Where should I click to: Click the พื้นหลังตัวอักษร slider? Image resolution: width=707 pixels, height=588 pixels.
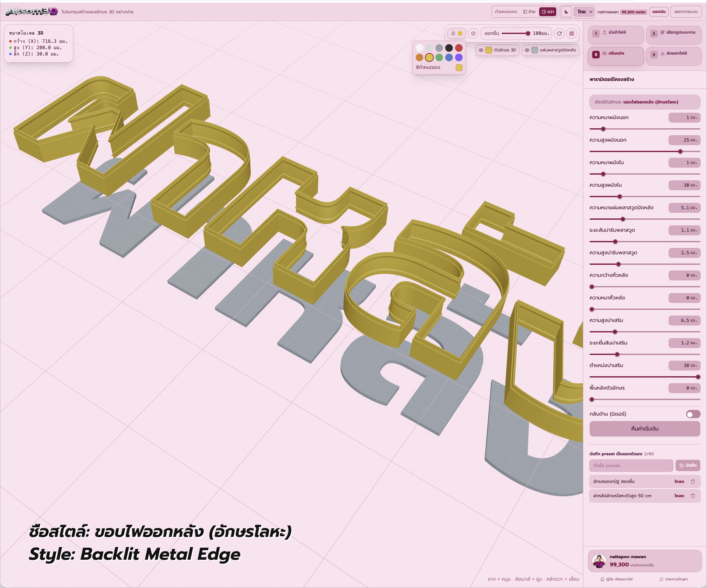(645, 399)
